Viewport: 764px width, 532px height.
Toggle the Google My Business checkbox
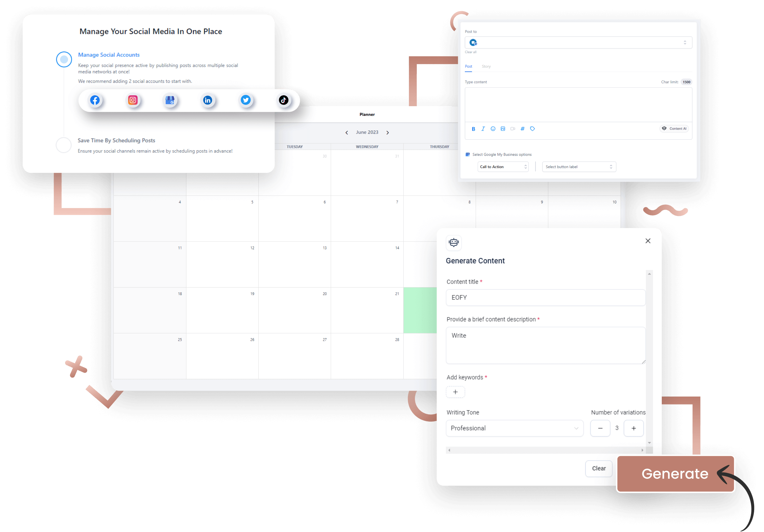click(x=468, y=154)
